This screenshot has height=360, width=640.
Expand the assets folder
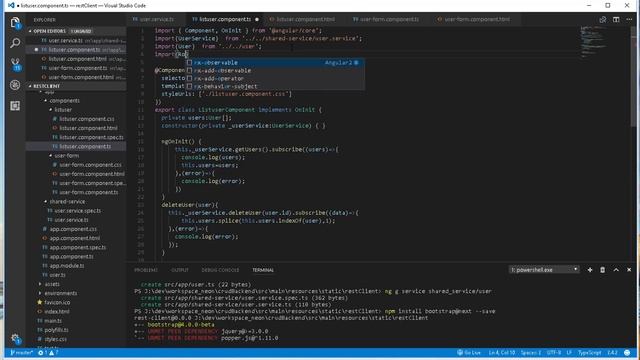52,284
